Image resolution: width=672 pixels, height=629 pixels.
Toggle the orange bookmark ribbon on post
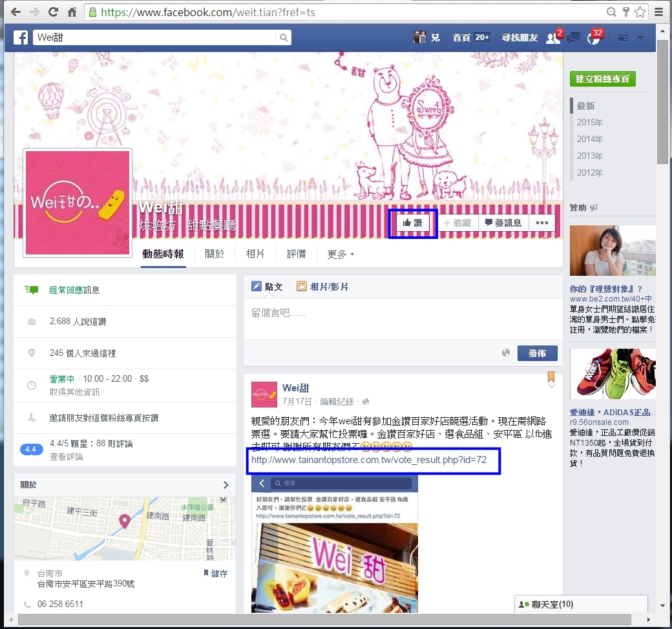coord(551,376)
